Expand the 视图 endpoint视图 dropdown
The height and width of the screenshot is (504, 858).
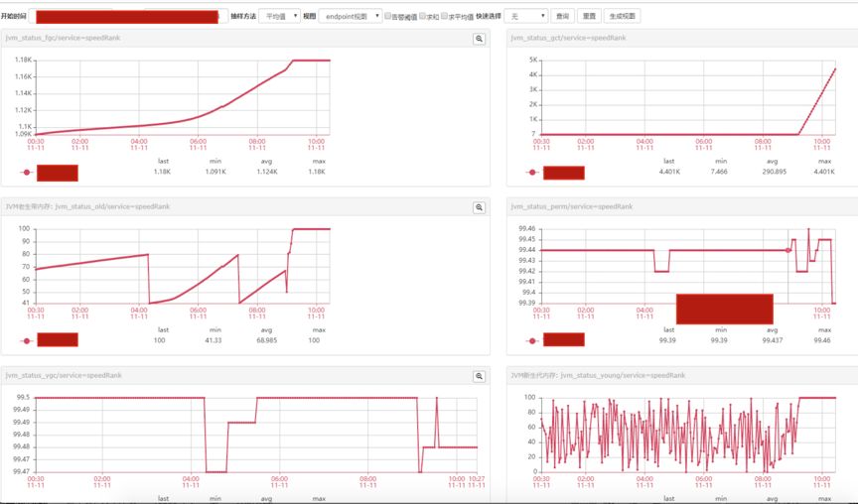tap(351, 16)
